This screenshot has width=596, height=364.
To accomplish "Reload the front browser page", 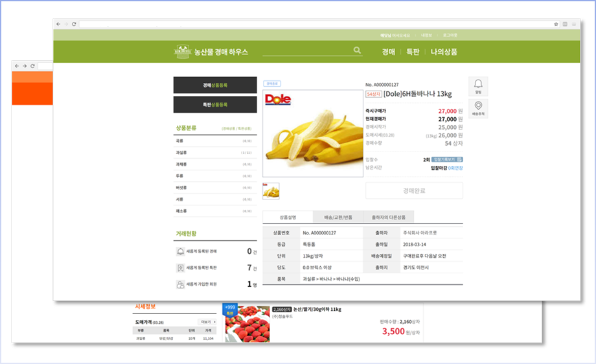I will click(74, 24).
